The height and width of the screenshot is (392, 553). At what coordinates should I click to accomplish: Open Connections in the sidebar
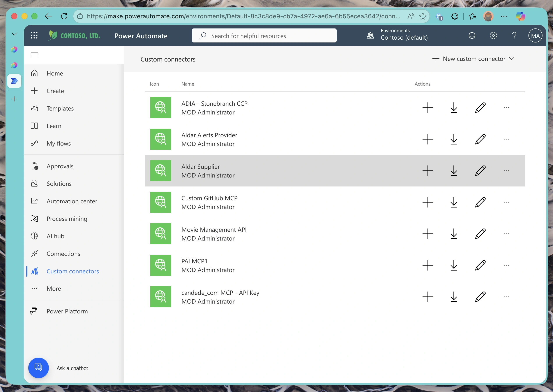[63, 254]
